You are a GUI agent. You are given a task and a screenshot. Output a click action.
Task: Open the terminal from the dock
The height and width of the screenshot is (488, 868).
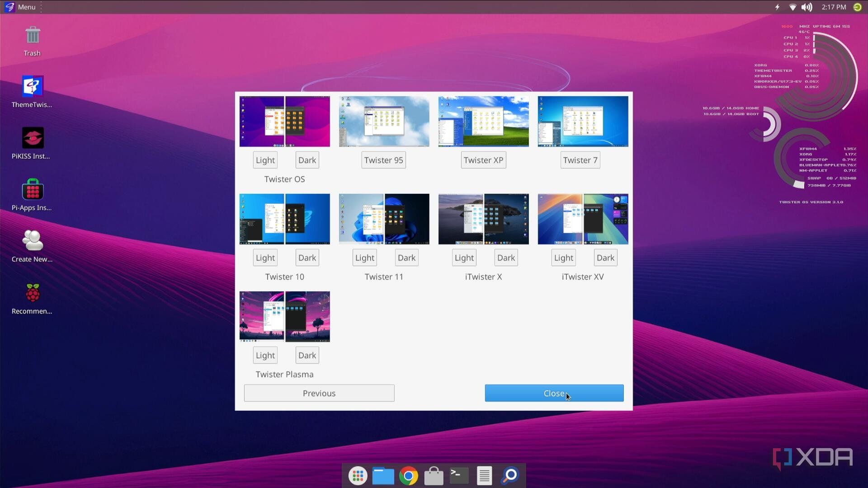coord(458,475)
